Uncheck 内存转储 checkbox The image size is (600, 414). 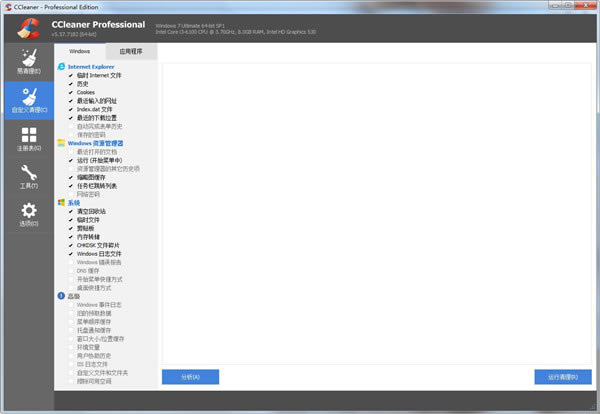71,237
